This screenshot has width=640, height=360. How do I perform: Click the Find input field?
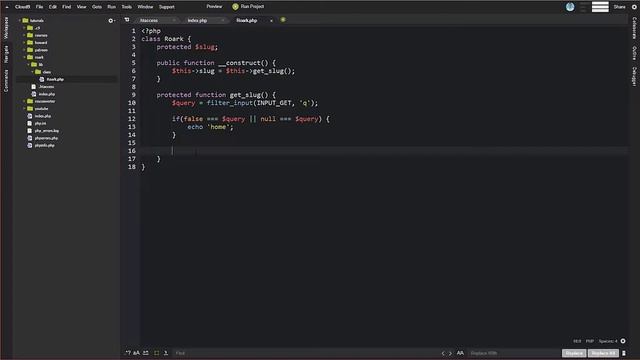(x=306, y=353)
